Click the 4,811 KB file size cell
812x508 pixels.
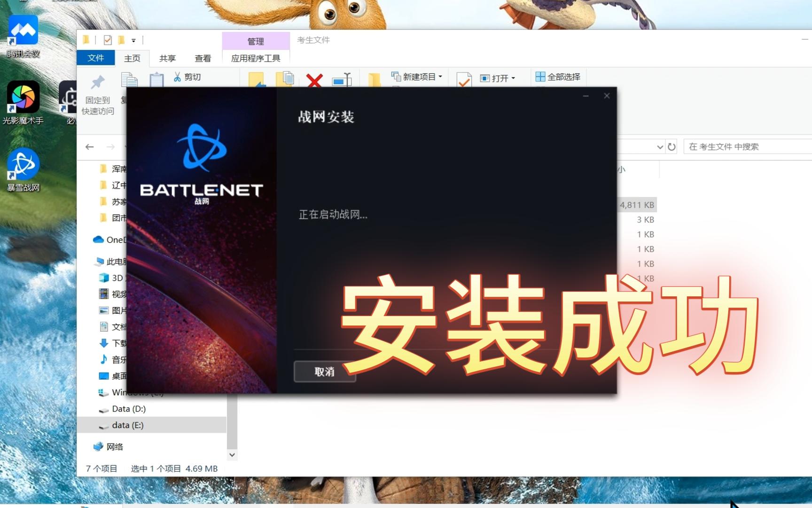tap(637, 205)
